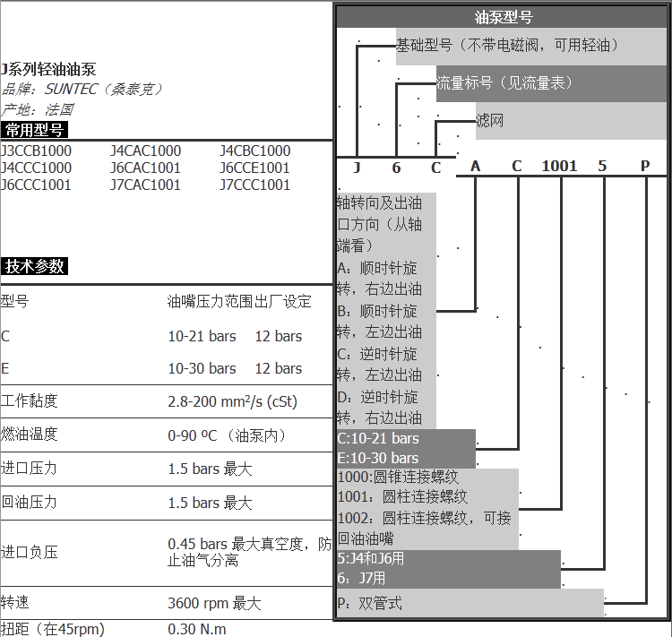Select model J4CCC1000
The image size is (672, 637).
(x=36, y=168)
